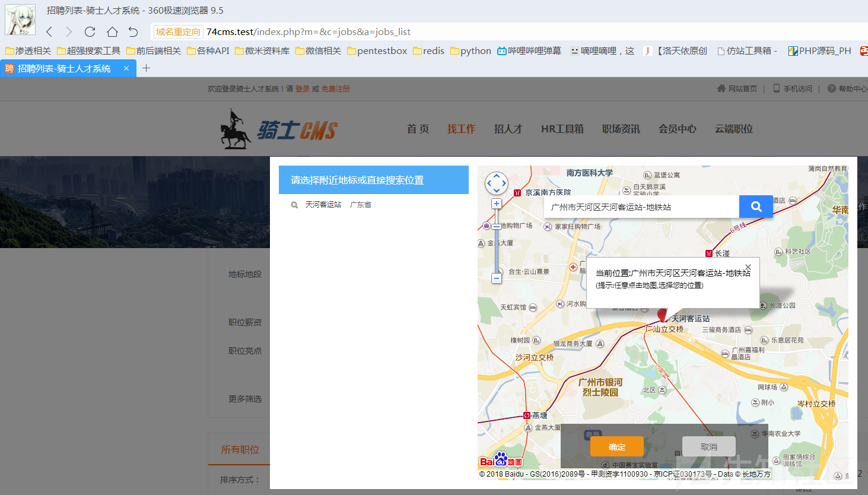This screenshot has width=868, height=495.
Task: Pan the map down with the bottom arrow
Action: pyautogui.click(x=497, y=191)
